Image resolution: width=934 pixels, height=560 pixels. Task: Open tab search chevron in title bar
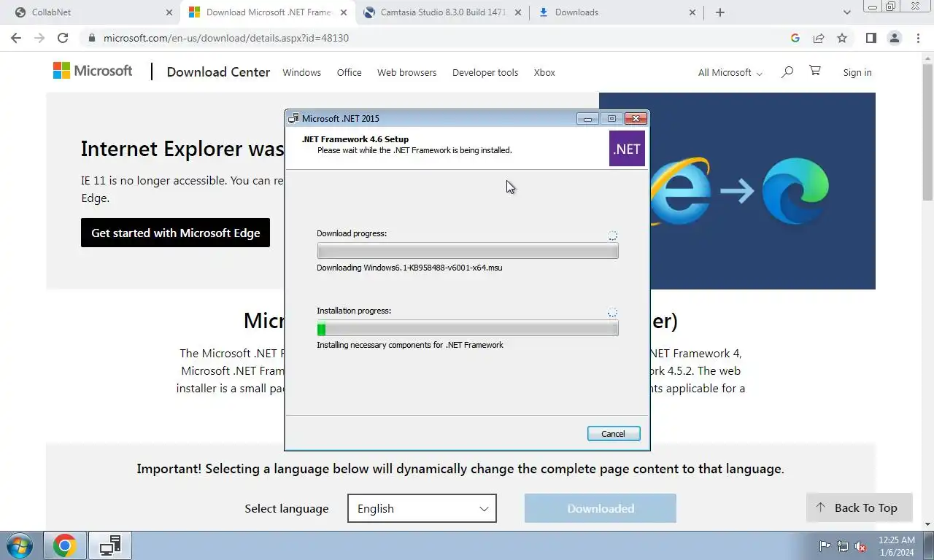(846, 12)
